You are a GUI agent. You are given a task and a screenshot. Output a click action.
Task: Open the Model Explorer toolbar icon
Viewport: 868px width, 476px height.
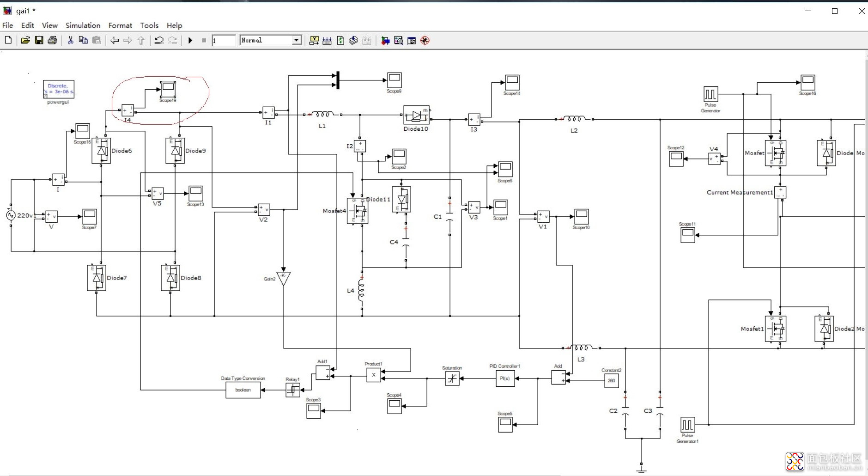399,40
